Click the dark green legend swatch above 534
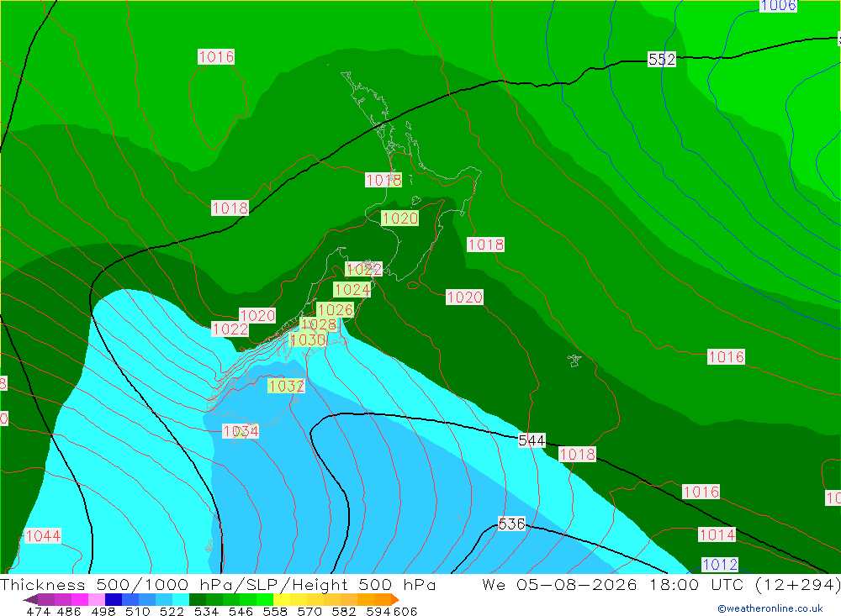841x616 pixels. pyautogui.click(x=198, y=599)
